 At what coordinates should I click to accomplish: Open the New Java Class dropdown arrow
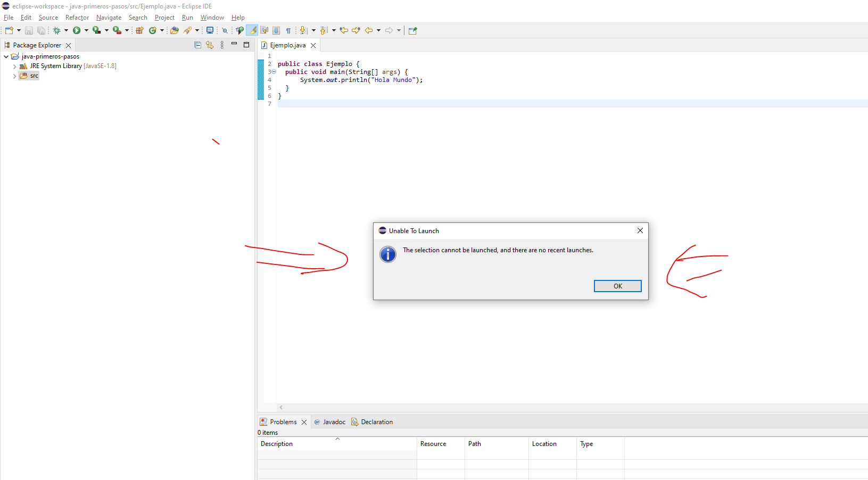pyautogui.click(x=162, y=30)
